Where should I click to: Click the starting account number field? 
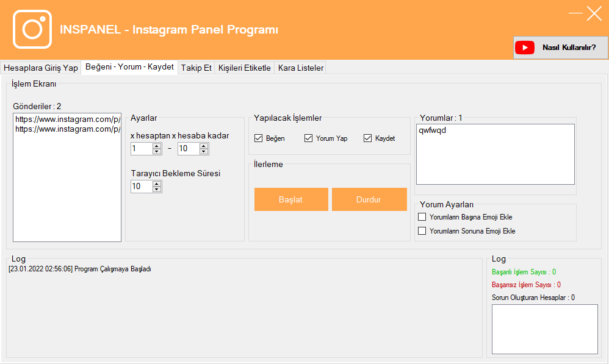tap(142, 149)
